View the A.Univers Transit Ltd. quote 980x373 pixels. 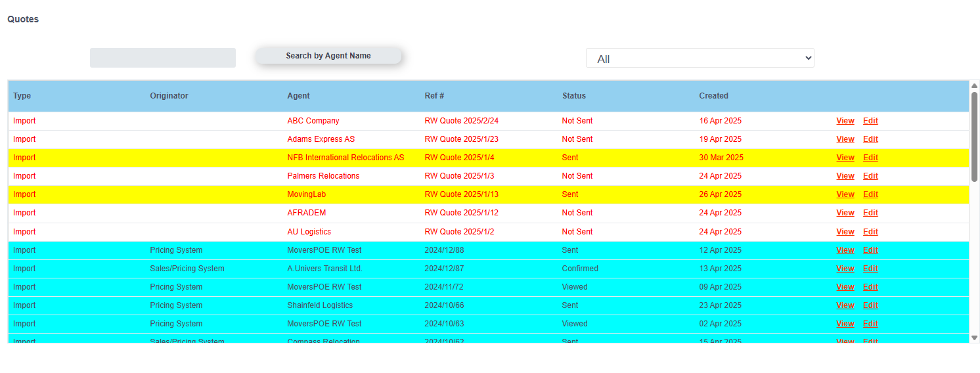point(845,269)
